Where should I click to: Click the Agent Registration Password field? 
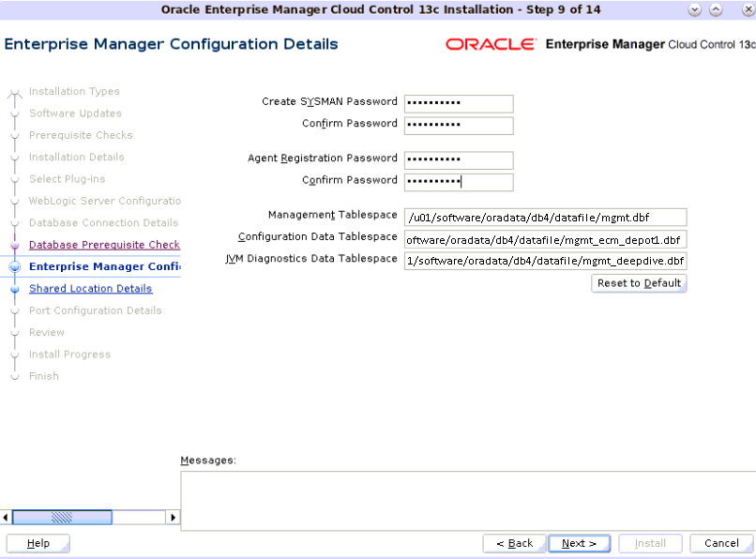tap(458, 159)
